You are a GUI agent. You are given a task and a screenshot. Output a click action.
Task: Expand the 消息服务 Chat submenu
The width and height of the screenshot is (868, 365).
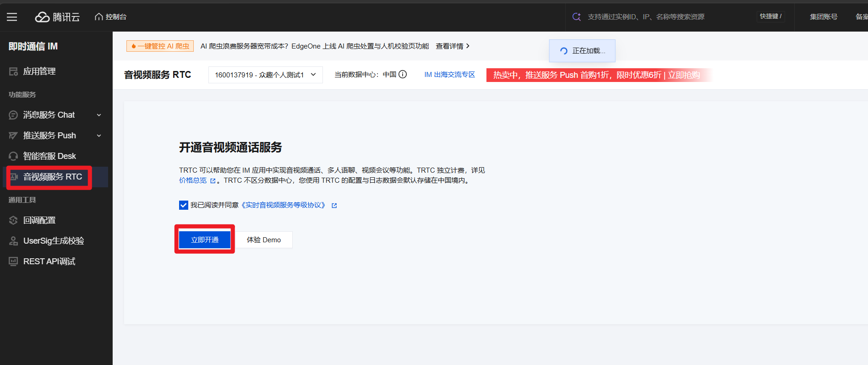(99, 115)
